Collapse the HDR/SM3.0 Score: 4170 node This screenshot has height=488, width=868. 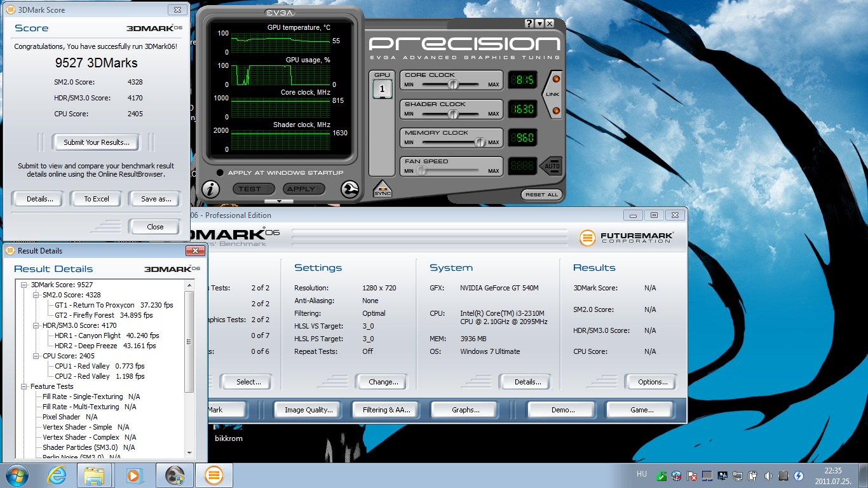(x=36, y=325)
